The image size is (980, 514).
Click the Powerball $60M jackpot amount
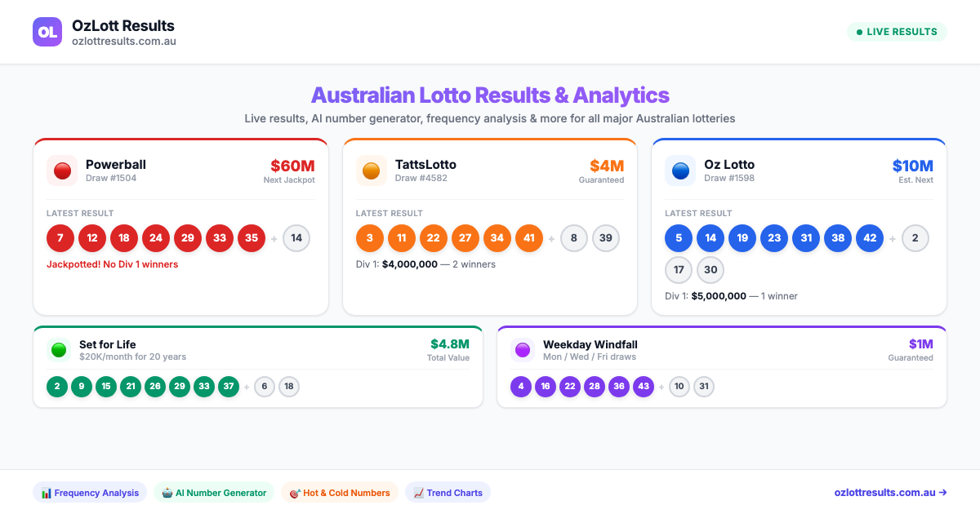292,166
